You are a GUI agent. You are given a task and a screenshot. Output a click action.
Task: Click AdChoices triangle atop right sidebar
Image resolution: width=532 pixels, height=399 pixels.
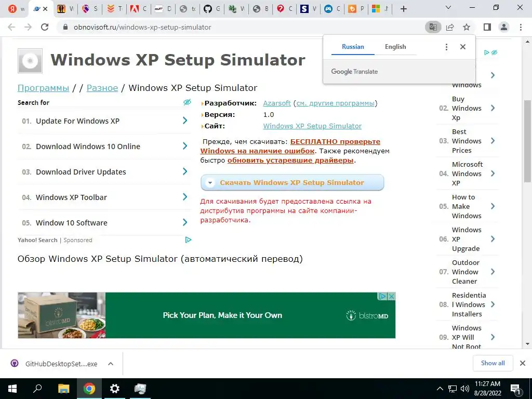(487, 52)
